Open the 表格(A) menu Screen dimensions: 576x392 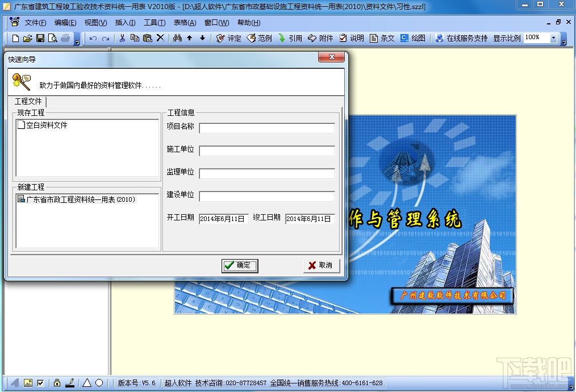(185, 23)
